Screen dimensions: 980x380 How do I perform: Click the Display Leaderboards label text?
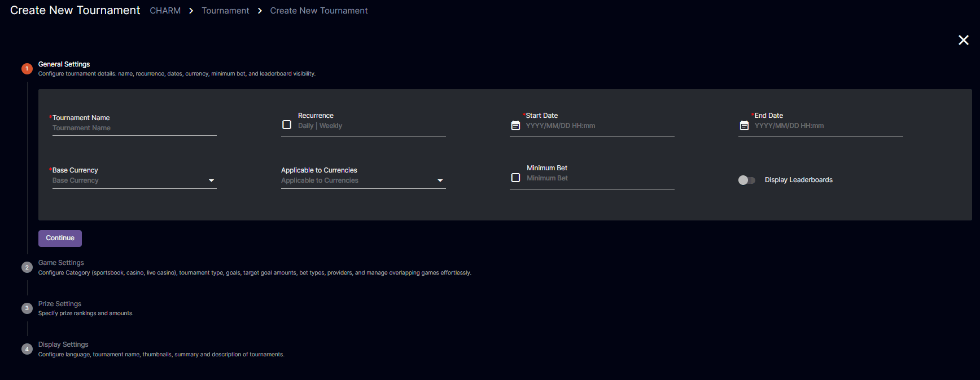799,180
